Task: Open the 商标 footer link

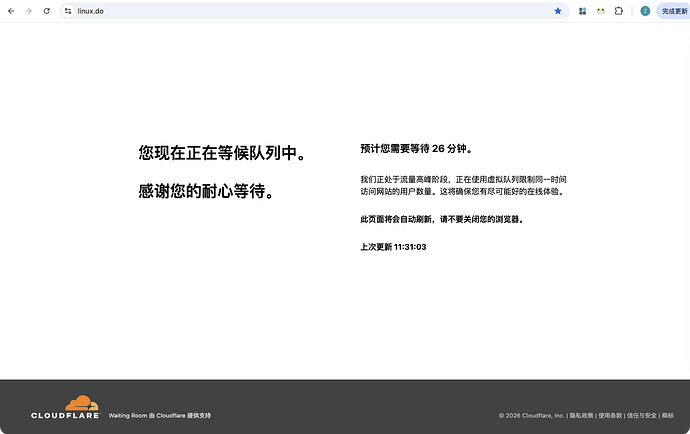Action: pyautogui.click(x=668, y=416)
